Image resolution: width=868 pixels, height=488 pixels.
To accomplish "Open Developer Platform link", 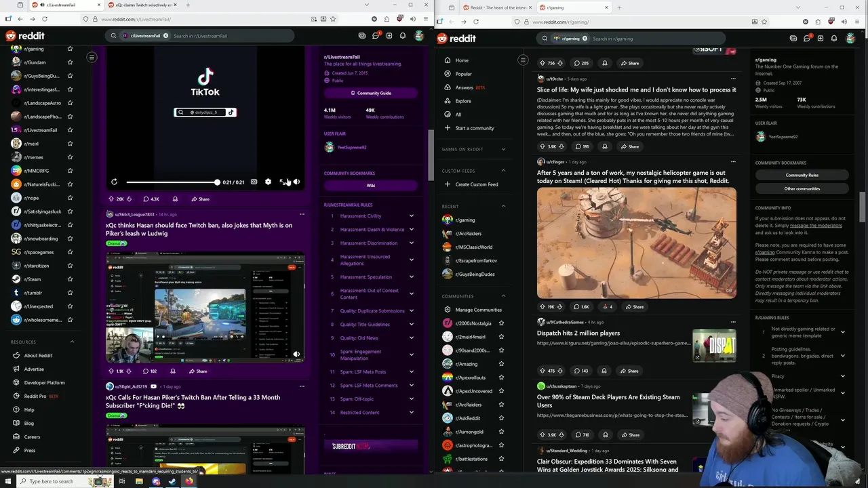I will pos(44,383).
